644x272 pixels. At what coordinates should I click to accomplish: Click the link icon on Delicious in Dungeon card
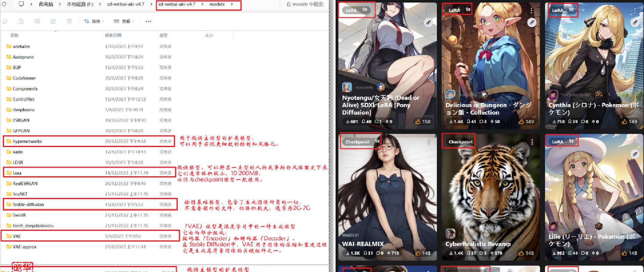coord(532,22)
